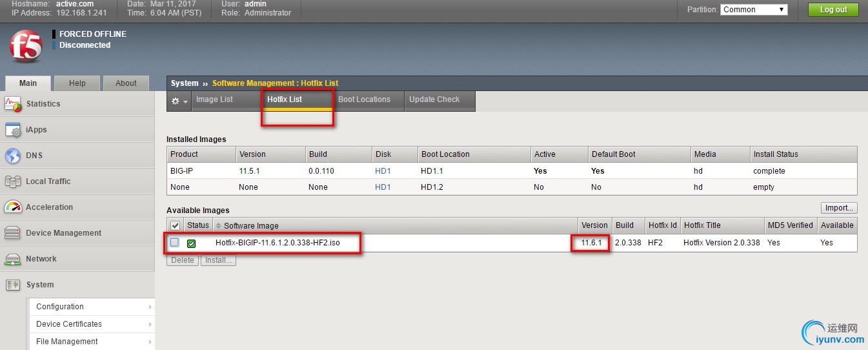Click the Install... button

pyautogui.click(x=218, y=260)
